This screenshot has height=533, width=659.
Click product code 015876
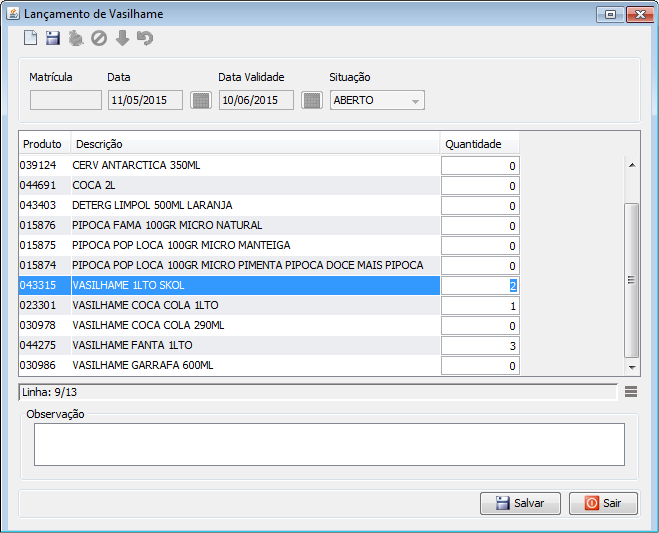point(38,225)
